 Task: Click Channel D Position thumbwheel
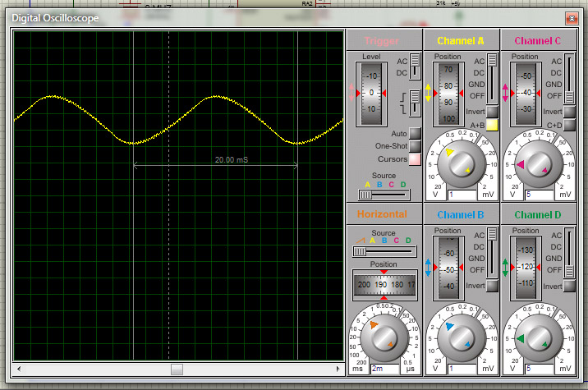click(526, 268)
